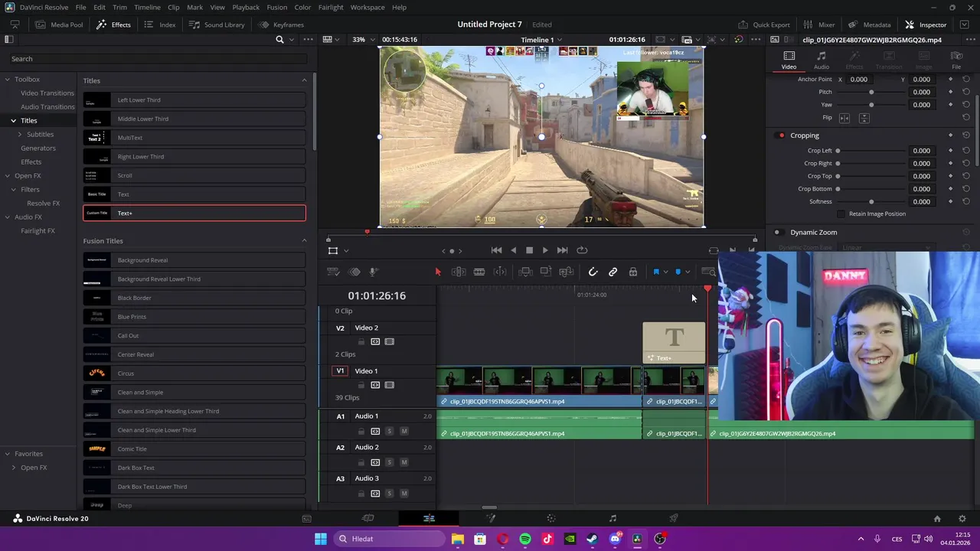Switch to Inspector Audio tab
Screen dimensions: 980x551
tap(822, 60)
